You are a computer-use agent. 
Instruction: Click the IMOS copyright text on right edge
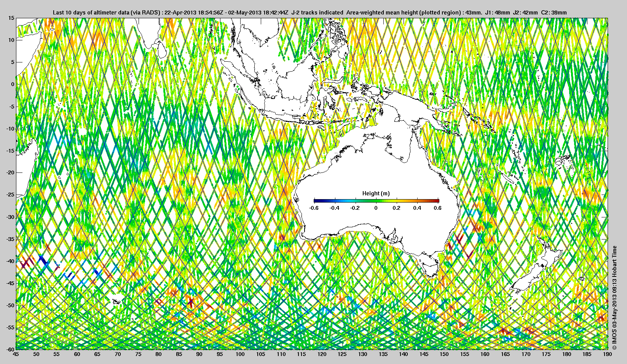coord(614,298)
